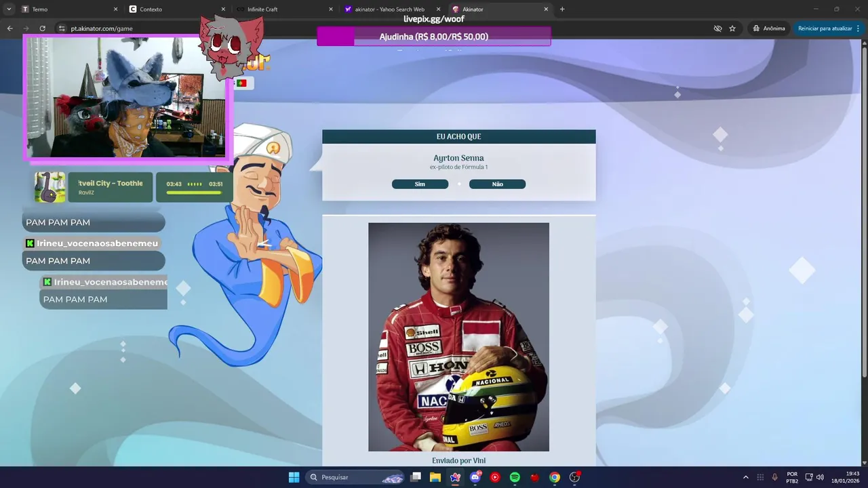Image resolution: width=868 pixels, height=488 pixels.
Task: Open Spotify from the taskbar
Action: coord(515,477)
